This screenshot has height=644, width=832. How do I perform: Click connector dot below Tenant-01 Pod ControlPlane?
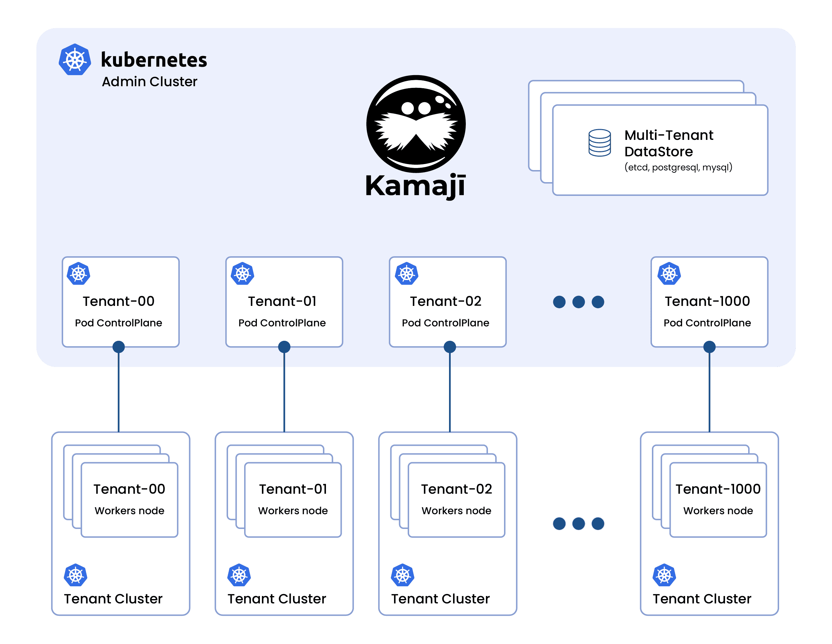coord(284,347)
